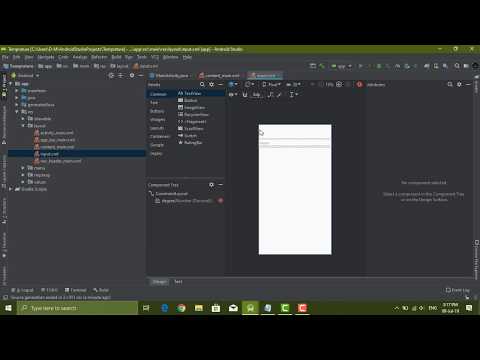Viewport: 480px width, 360px height.
Task: Select the Widgets palette category
Action: [x=158, y=119]
